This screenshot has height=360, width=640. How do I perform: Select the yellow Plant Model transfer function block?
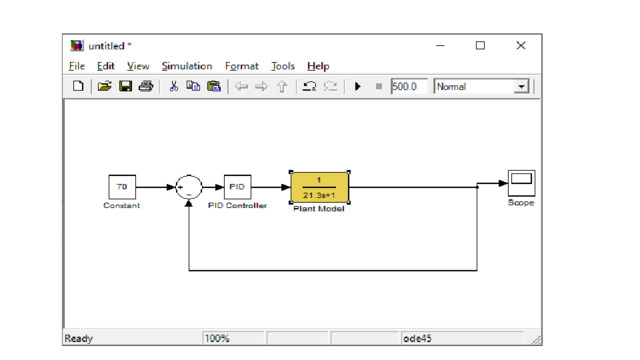tap(320, 187)
